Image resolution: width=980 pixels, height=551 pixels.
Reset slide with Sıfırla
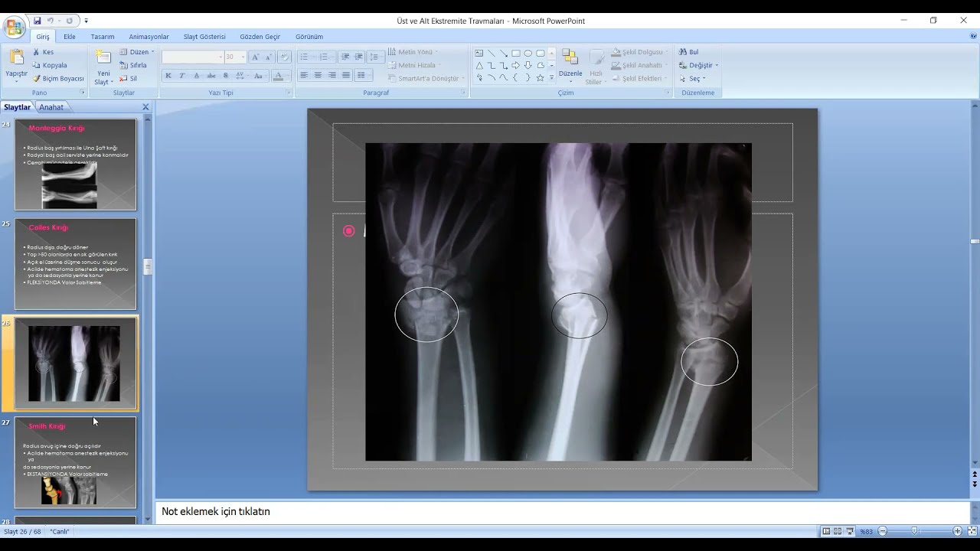click(x=133, y=65)
